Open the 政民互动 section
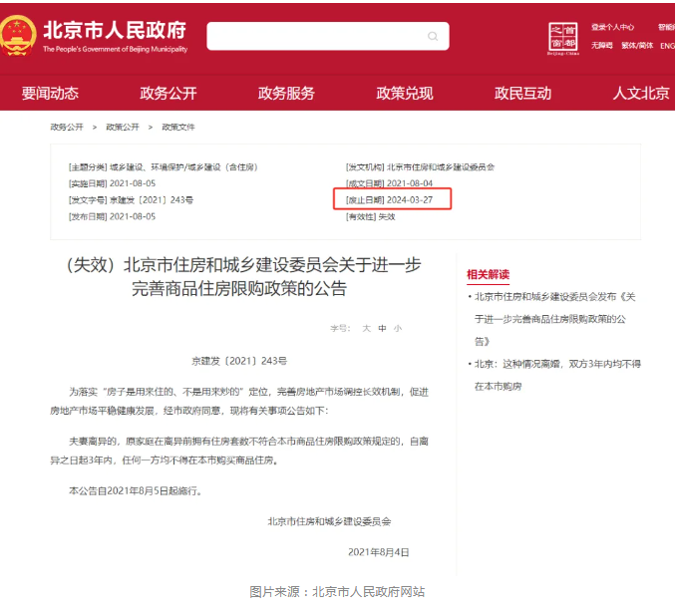The width and height of the screenshot is (676, 616). [x=522, y=93]
